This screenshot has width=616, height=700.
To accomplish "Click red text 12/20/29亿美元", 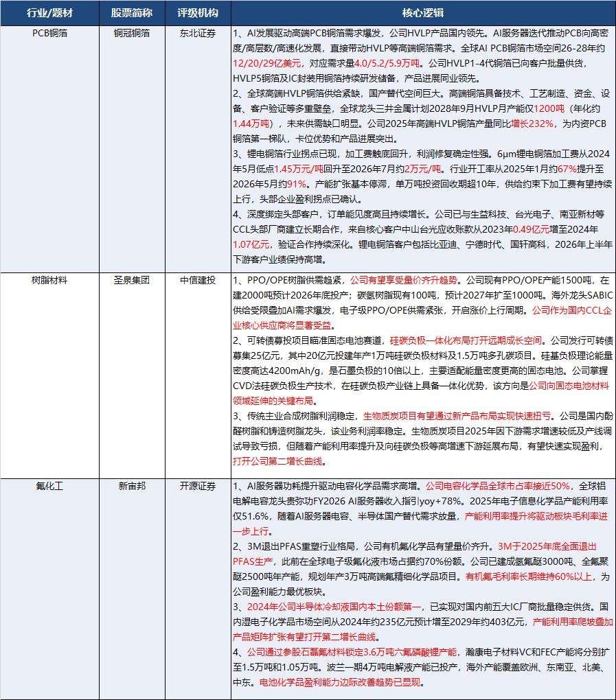I will click(266, 63).
